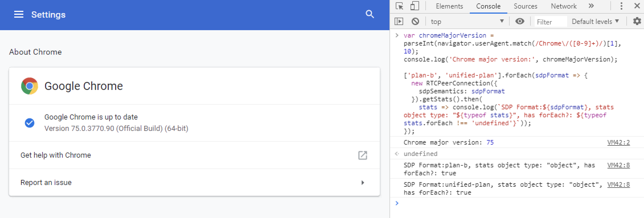Click the About Chrome heading
Viewport: 644px width, 218px height.
click(x=35, y=52)
